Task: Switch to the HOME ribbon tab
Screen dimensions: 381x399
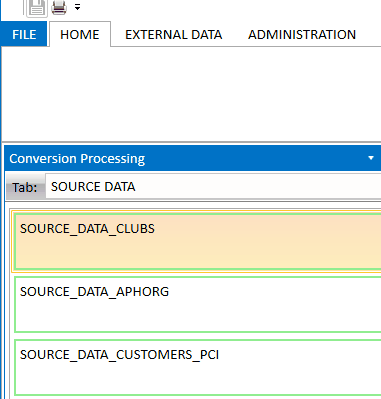Action: 80,34
